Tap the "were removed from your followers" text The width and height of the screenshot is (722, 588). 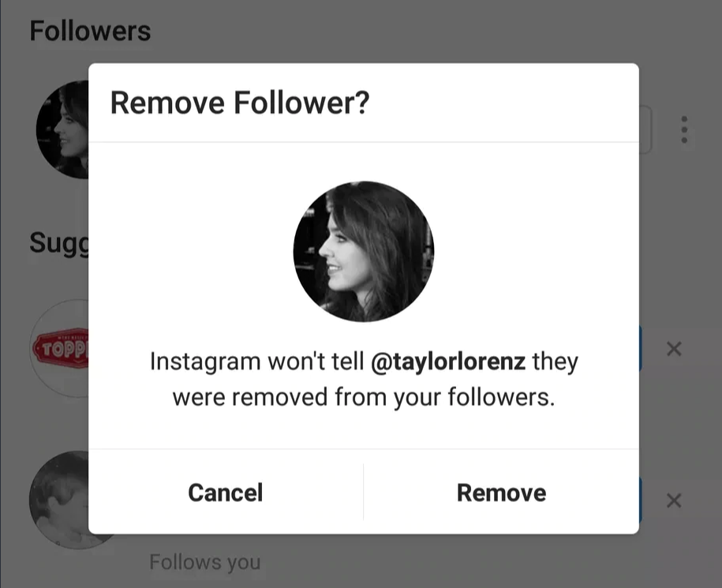click(363, 396)
